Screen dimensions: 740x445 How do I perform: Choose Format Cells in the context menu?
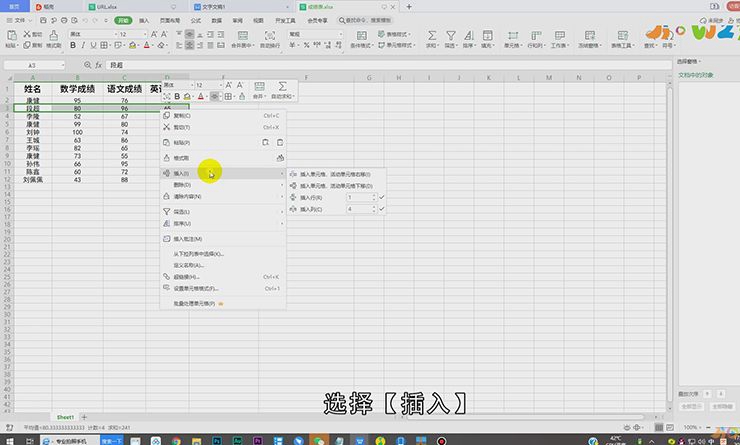click(224, 288)
